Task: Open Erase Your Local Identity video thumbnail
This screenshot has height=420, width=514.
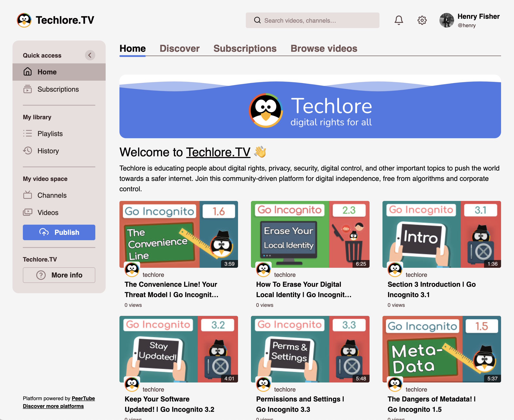Action: pos(310,234)
